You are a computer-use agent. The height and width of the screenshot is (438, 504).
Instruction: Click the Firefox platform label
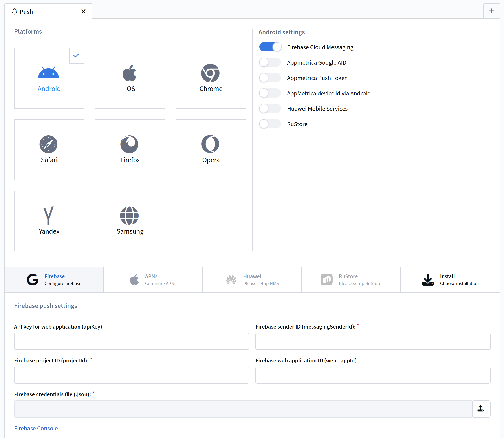point(130,160)
